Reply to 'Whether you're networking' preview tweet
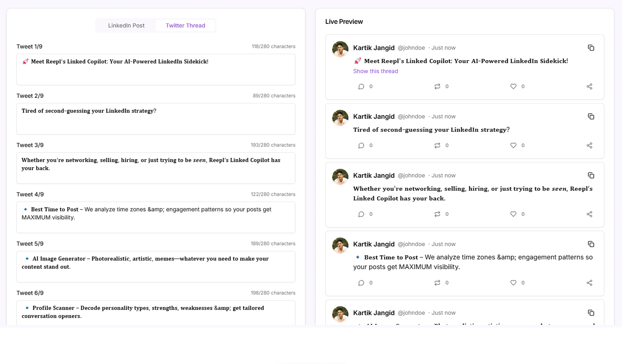Viewport: 622px width, 364px height. 361,214
